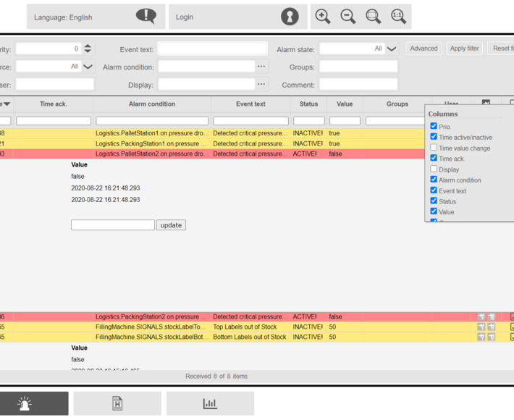The image size is (514, 420).
Task: Uncheck the Prio column checkbox
Action: (434, 126)
